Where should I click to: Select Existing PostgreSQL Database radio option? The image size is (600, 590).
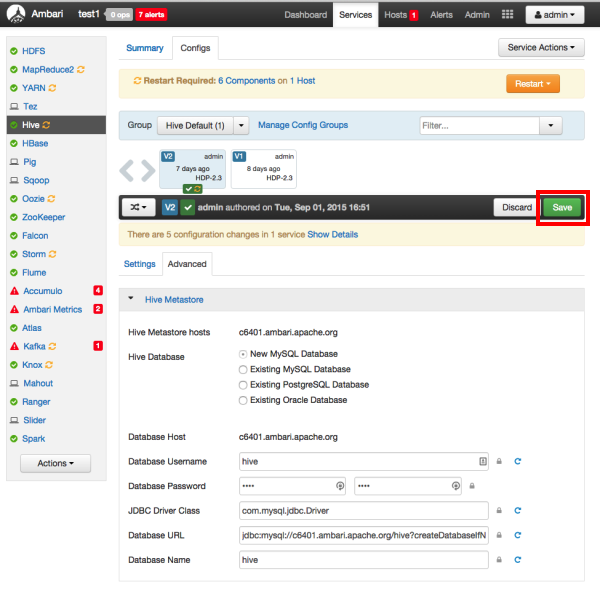point(243,385)
